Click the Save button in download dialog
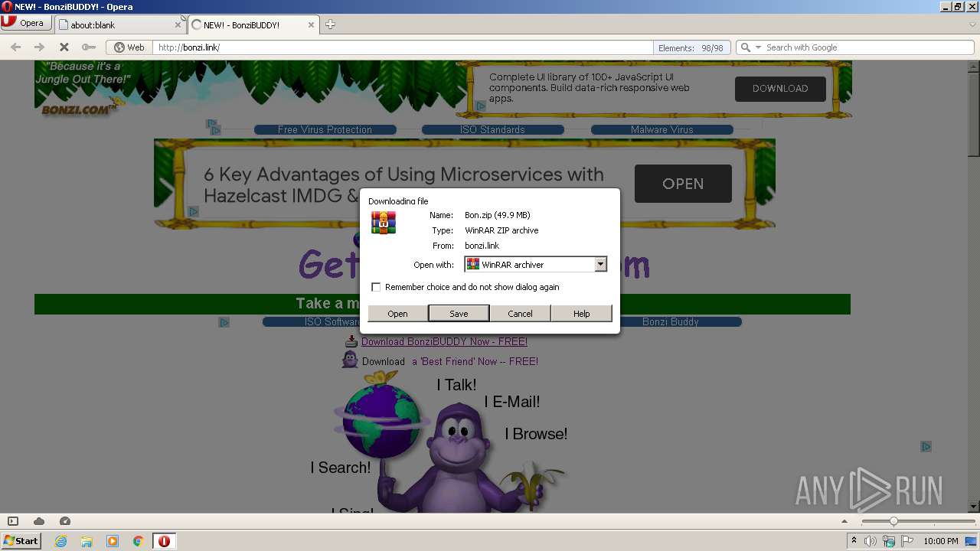Viewport: 980px width, 551px height. (459, 313)
